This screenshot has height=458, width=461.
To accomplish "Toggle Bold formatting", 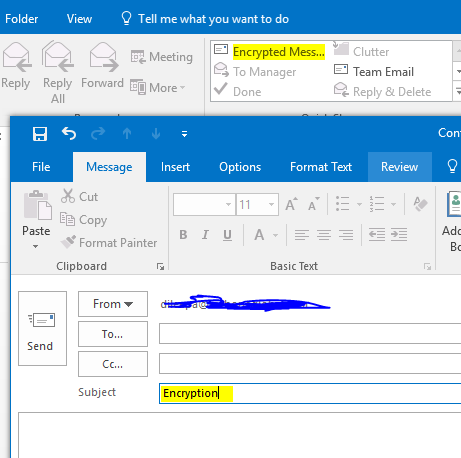I will tap(183, 235).
